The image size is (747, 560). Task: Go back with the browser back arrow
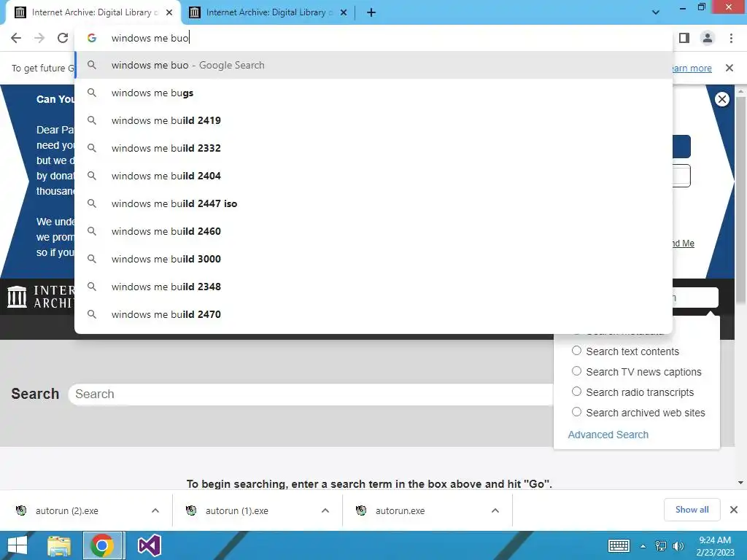coord(16,38)
